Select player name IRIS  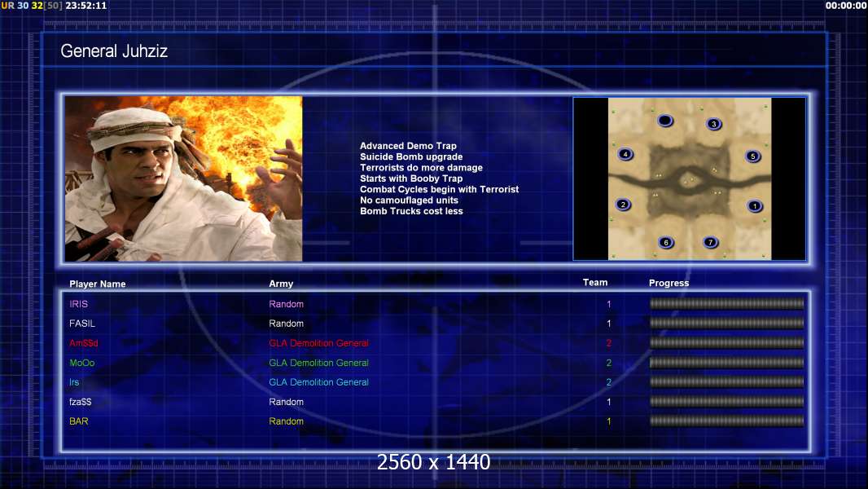tap(79, 304)
